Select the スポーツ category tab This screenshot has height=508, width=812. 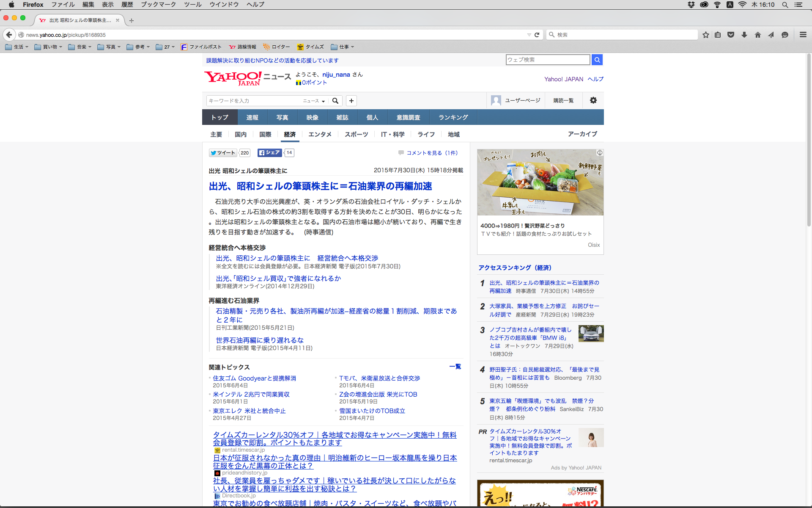click(x=356, y=134)
